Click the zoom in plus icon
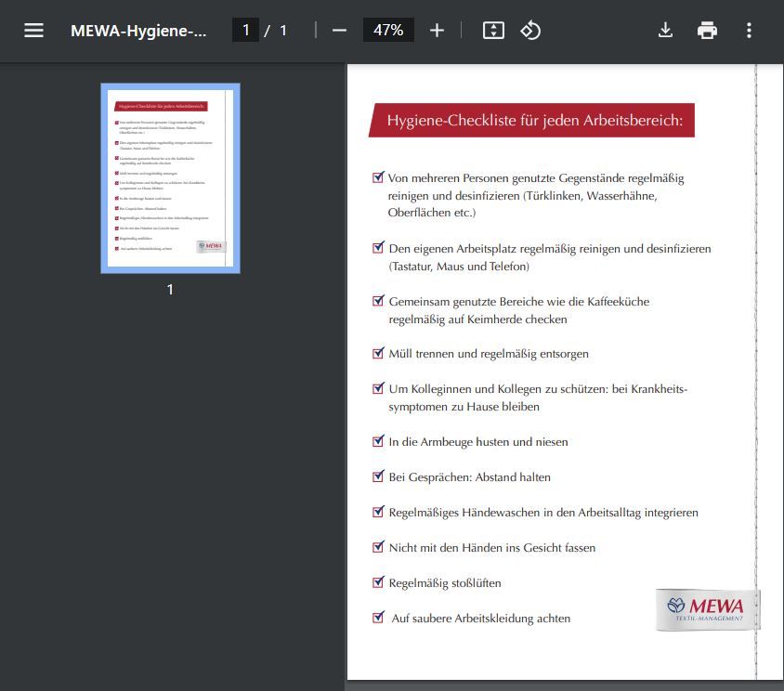This screenshot has width=784, height=691. 437,30
